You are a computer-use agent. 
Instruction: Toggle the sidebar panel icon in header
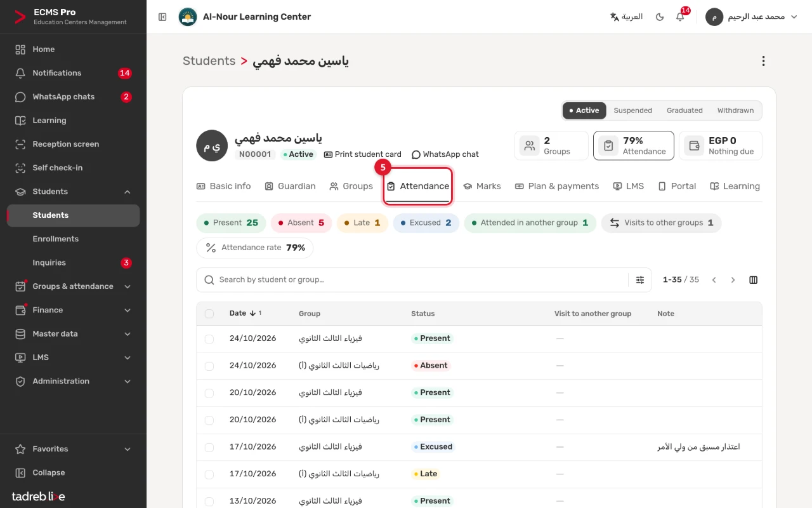(162, 17)
